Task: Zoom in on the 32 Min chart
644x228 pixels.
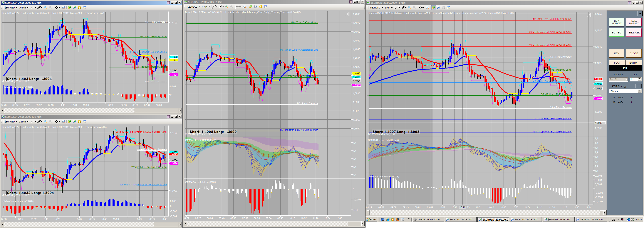Action: click(x=45, y=121)
